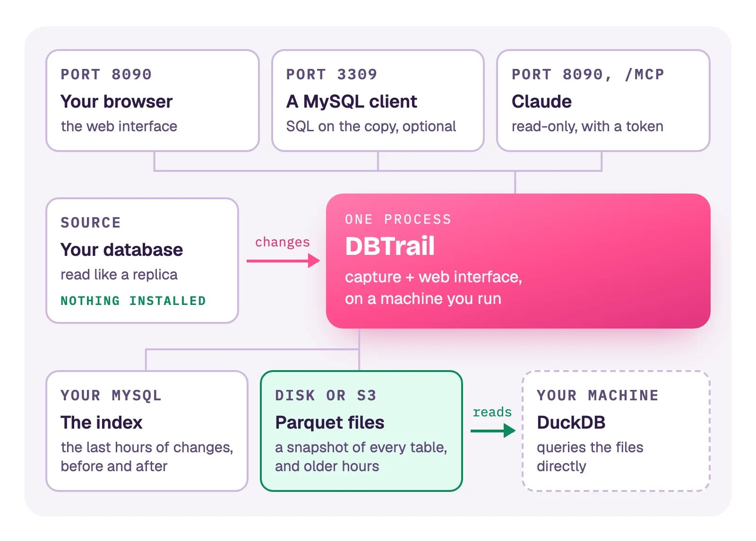
Task: Click "The index" heading
Action: tap(101, 423)
